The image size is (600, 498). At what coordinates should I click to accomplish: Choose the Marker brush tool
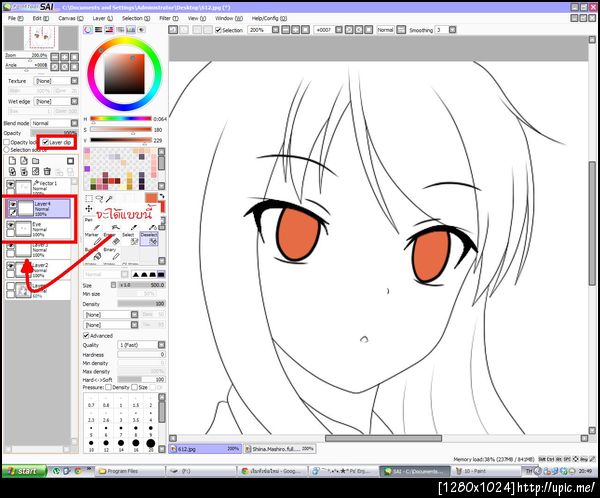[93, 239]
